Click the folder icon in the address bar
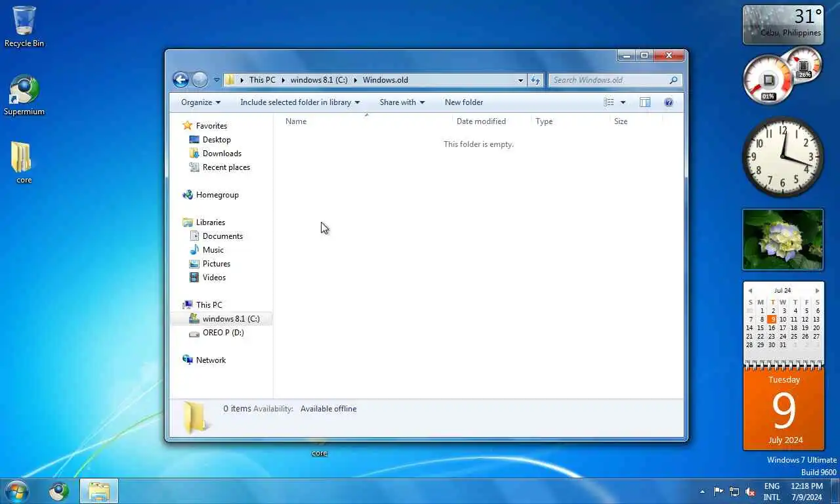 [230, 80]
